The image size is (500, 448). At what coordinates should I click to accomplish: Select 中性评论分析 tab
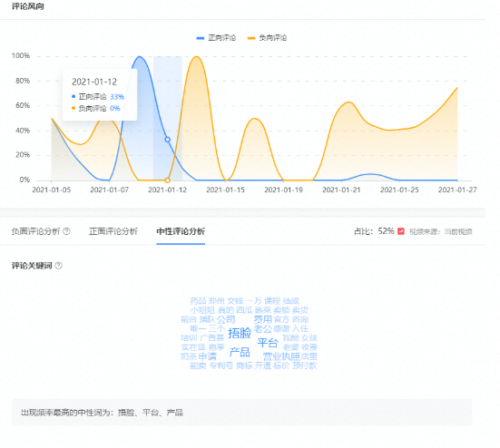coord(181,231)
